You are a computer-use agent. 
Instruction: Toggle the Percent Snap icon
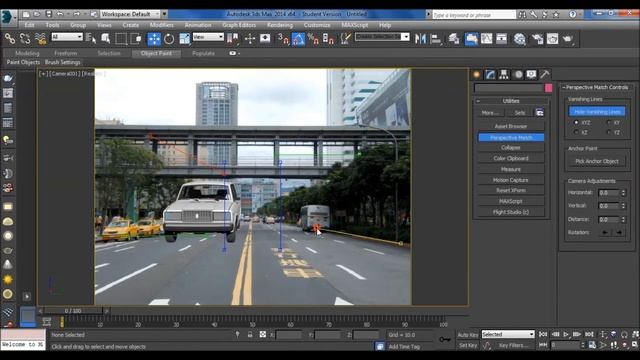(313, 39)
